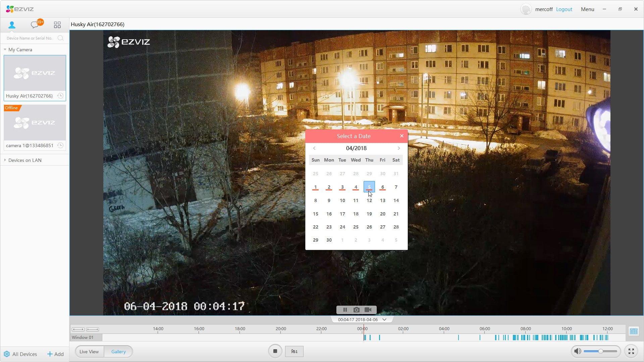The image size is (644, 362).
Task: Start recording with the video camera icon
Action: (x=368, y=310)
